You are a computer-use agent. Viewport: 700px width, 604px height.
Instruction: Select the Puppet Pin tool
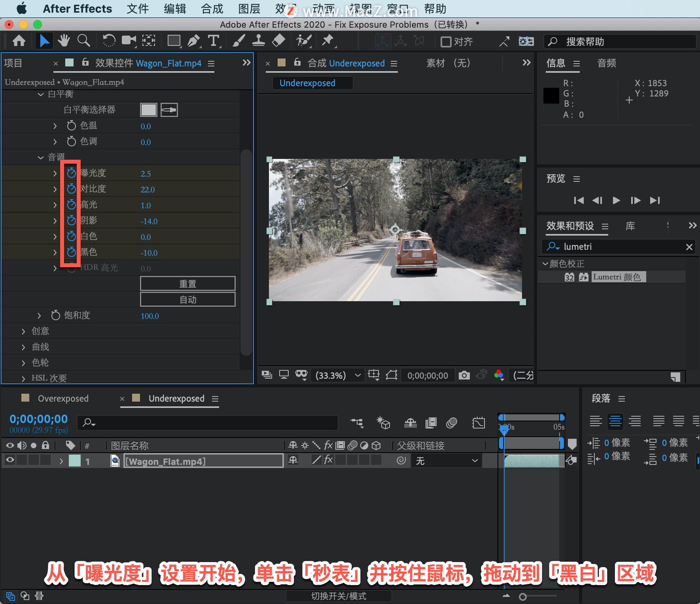(327, 41)
